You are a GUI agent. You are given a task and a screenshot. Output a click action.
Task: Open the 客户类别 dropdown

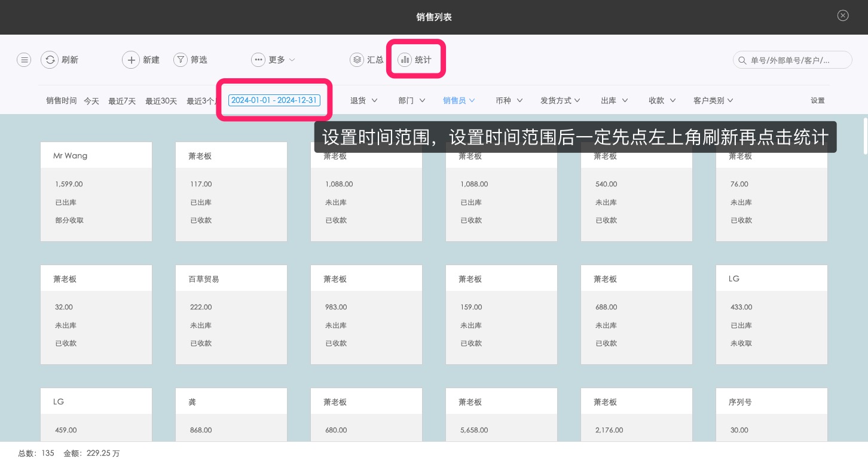[x=714, y=100]
